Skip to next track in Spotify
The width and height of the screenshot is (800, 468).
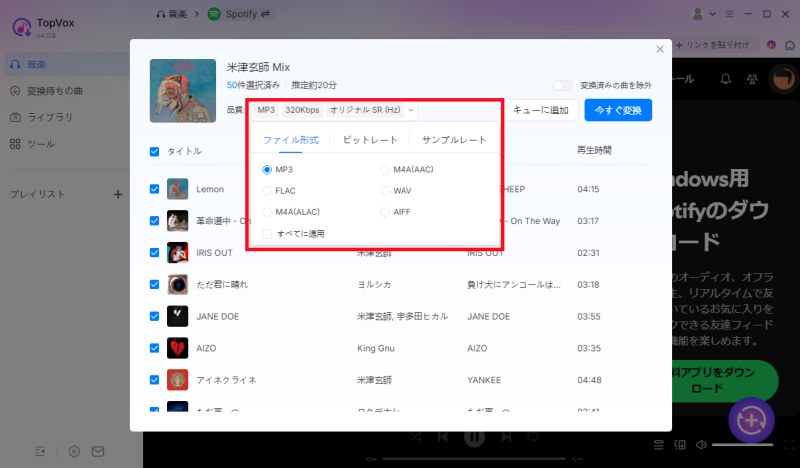506,437
